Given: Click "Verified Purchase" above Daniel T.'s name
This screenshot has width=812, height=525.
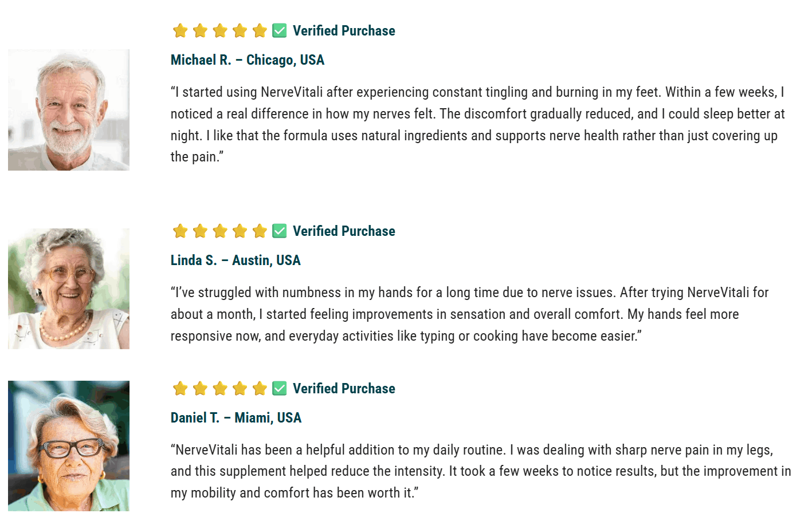Looking at the screenshot, I should [344, 389].
